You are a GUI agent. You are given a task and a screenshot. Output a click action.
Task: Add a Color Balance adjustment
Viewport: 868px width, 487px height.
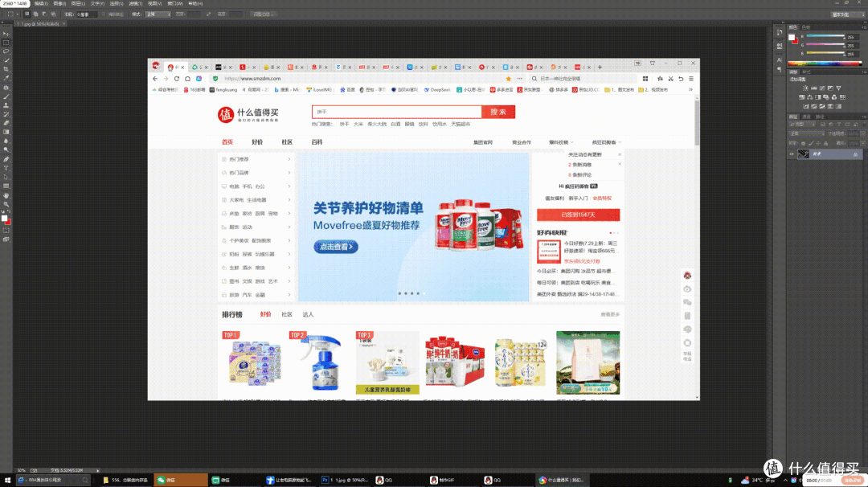810,97
